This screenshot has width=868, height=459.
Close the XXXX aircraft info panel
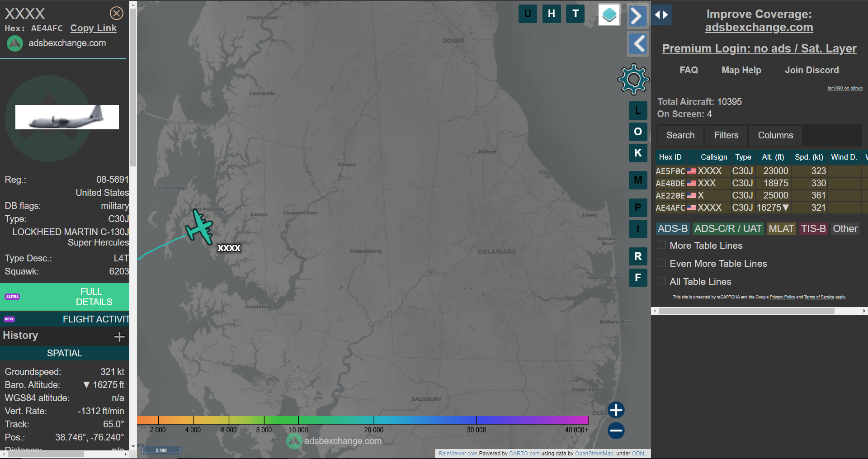point(117,13)
